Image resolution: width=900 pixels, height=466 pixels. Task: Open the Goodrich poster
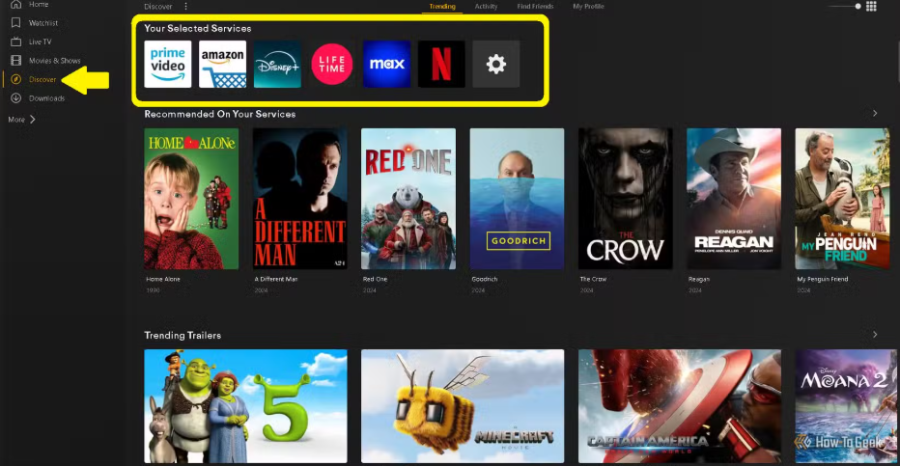point(517,199)
